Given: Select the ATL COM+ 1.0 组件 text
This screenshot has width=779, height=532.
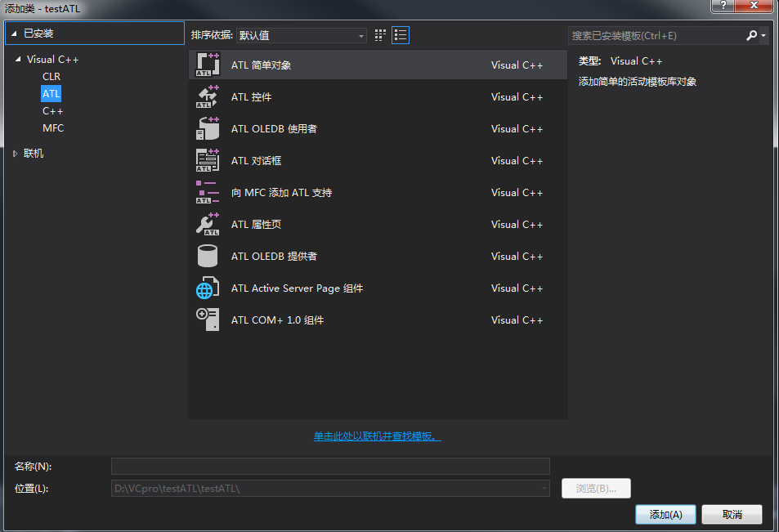Looking at the screenshot, I should [x=278, y=320].
